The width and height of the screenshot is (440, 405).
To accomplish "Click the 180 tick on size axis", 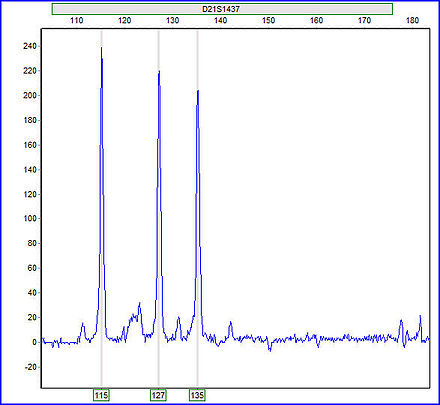I will (412, 21).
